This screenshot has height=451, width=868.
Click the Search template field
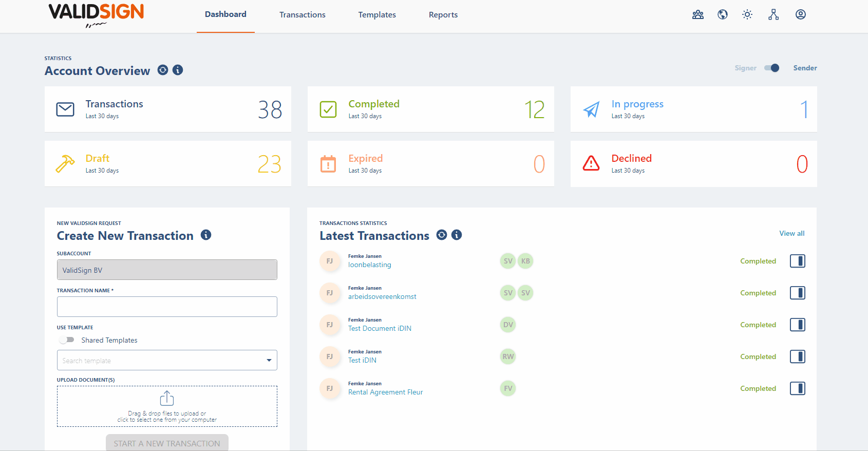[x=167, y=360]
